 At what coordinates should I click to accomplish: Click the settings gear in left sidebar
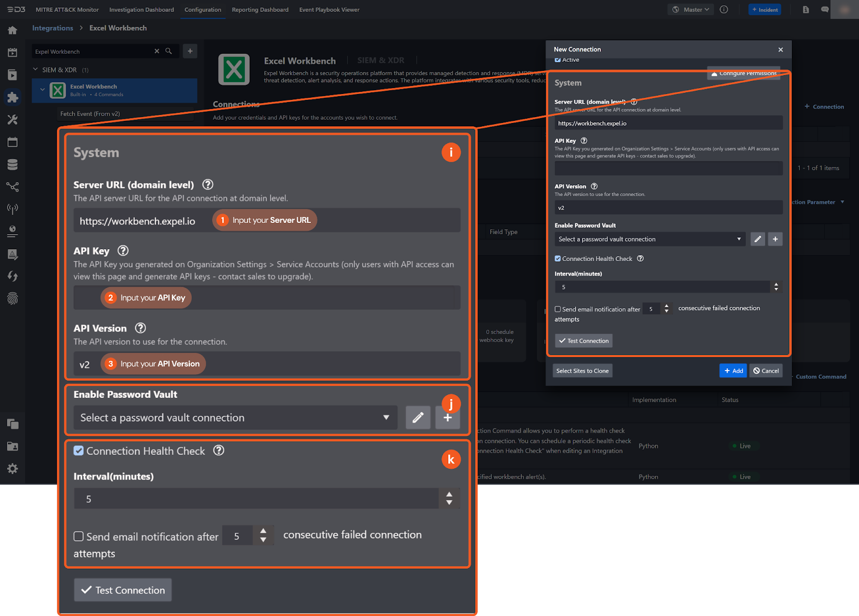12,469
